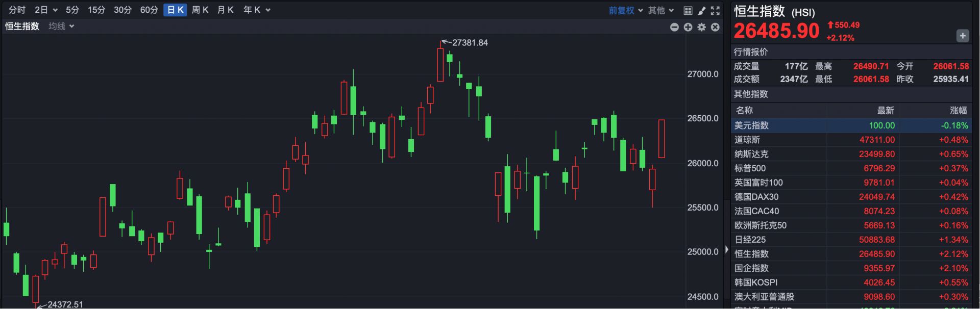Select the 60分 timeframe tab
The width and height of the screenshot is (980, 309).
[x=149, y=10]
